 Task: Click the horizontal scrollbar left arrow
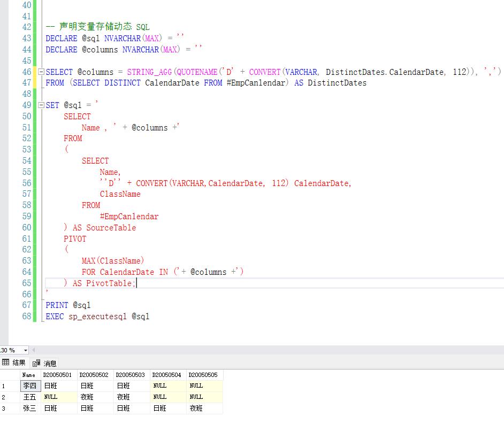click(33, 350)
